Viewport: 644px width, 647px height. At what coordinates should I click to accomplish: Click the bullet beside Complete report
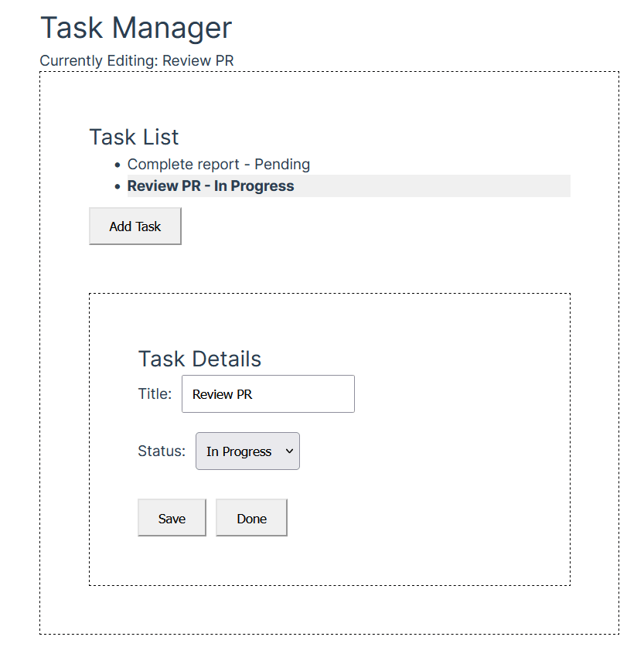(118, 165)
